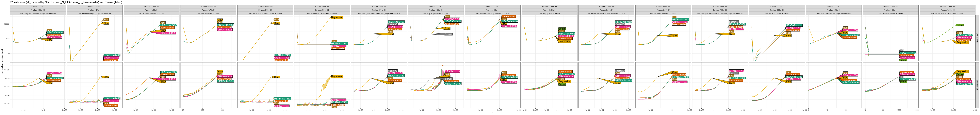The height and width of the screenshot is (115, 980).
Task: Click the x-axis title 'N'
Action: [492, 112]
